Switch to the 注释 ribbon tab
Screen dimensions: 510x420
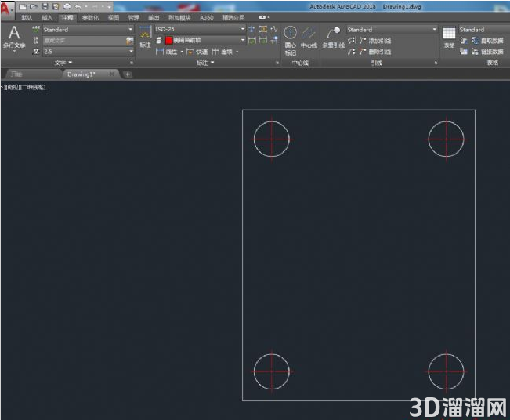coord(67,17)
